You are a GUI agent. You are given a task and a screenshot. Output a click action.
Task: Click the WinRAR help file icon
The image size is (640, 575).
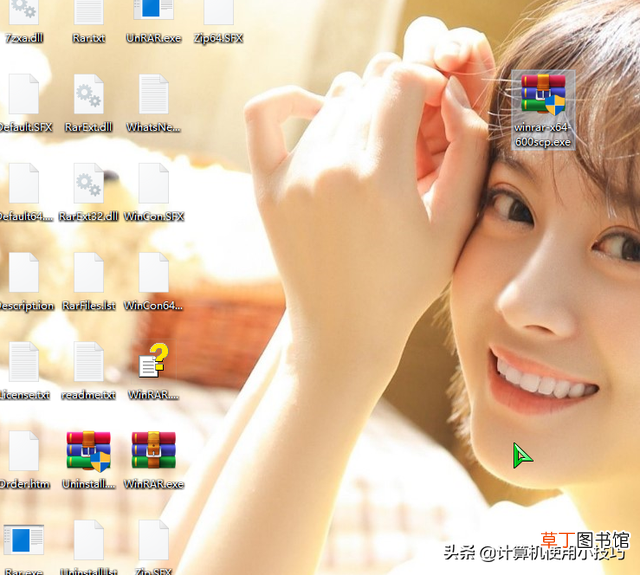tap(153, 360)
